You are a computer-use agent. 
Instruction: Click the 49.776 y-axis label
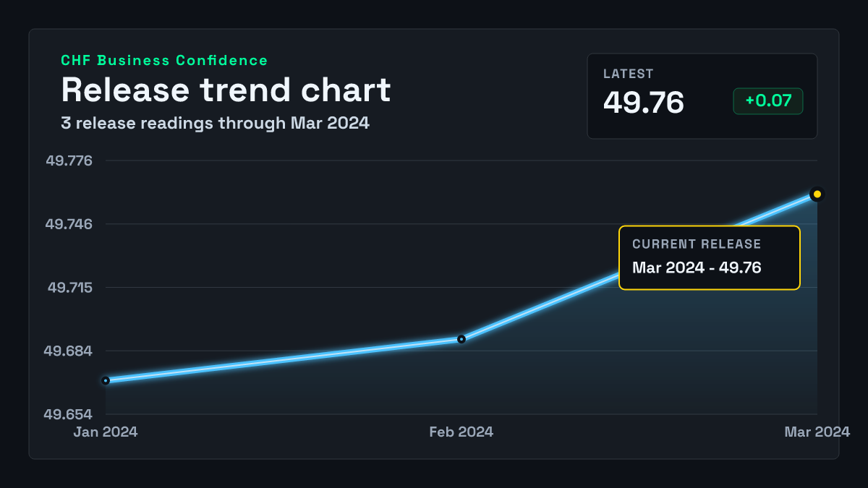point(69,160)
